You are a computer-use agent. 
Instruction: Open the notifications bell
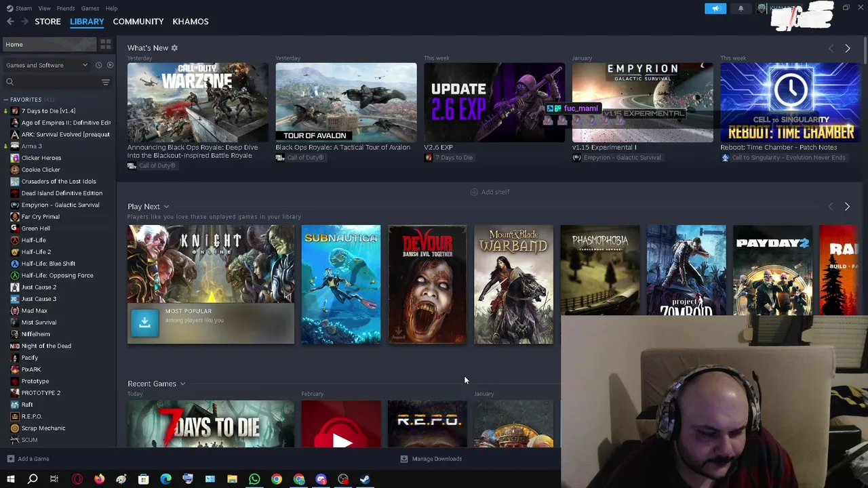pos(741,8)
